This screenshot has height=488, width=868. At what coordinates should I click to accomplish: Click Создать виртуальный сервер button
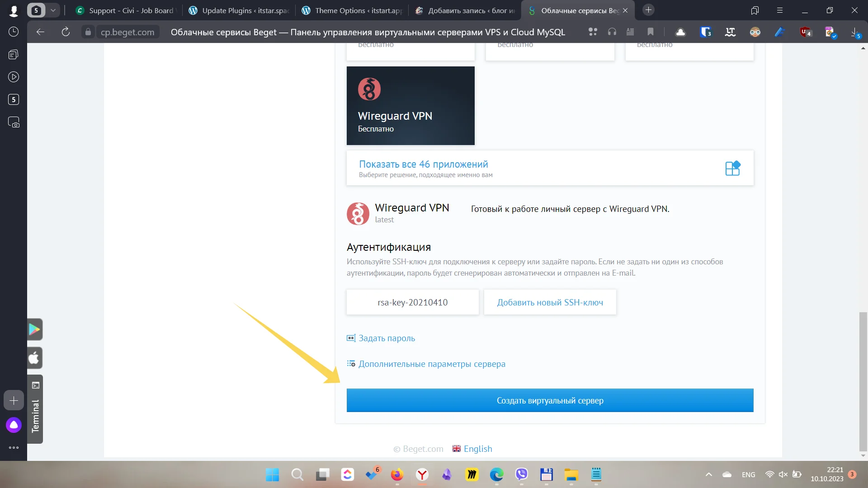[x=550, y=400]
